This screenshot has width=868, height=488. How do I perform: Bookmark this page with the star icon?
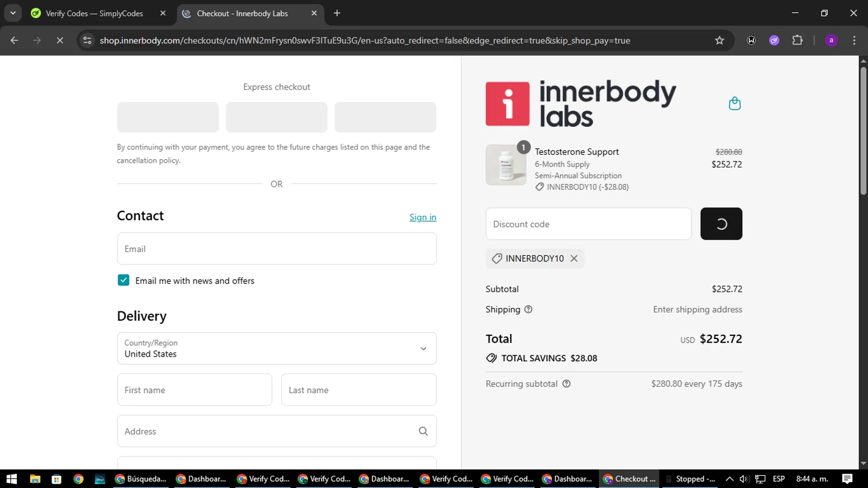pos(719,41)
